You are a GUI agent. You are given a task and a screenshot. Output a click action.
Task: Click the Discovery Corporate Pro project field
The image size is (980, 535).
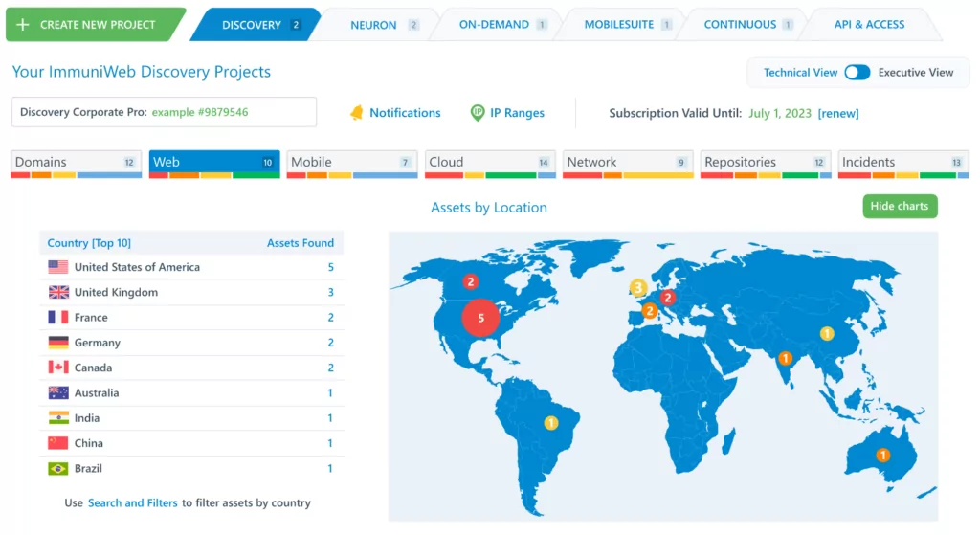(164, 112)
